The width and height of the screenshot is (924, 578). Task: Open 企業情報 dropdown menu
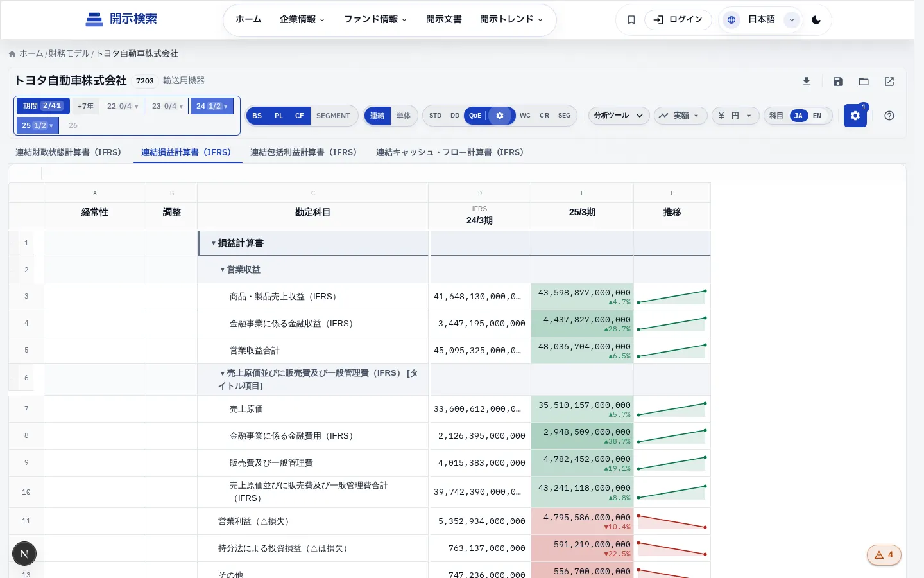[302, 20]
